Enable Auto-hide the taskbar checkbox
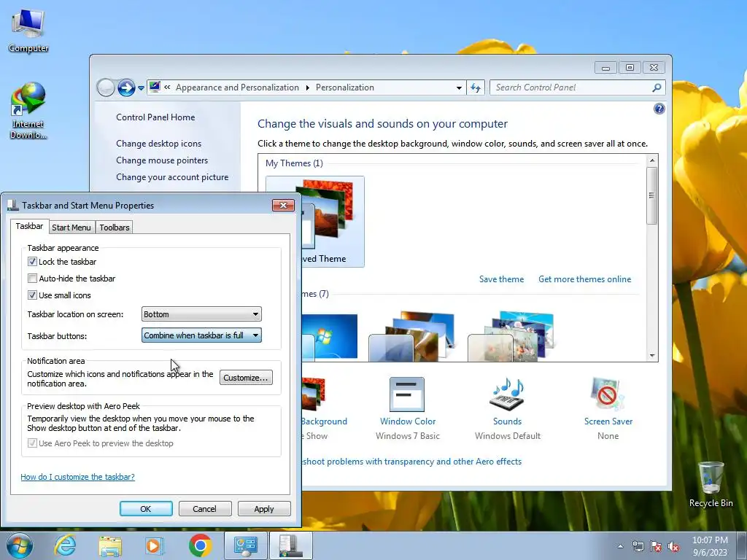 click(32, 278)
